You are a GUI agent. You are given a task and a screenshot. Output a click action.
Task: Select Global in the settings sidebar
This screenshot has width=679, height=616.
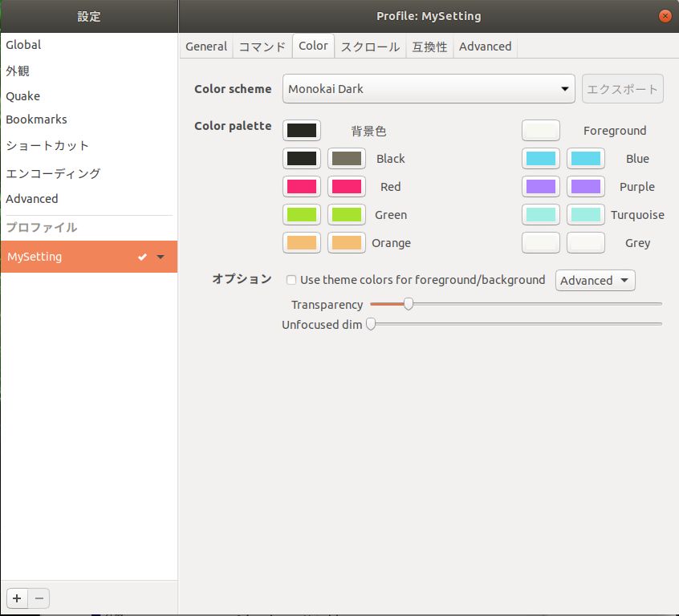point(23,44)
